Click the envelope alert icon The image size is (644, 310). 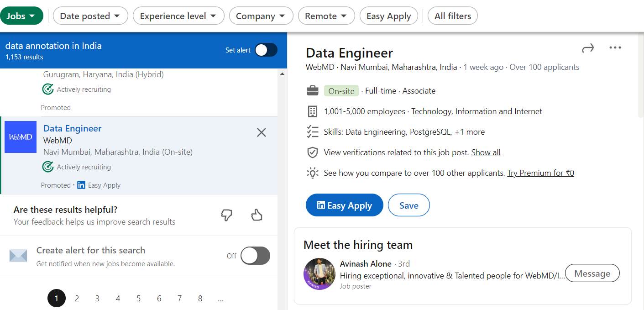coord(18,256)
